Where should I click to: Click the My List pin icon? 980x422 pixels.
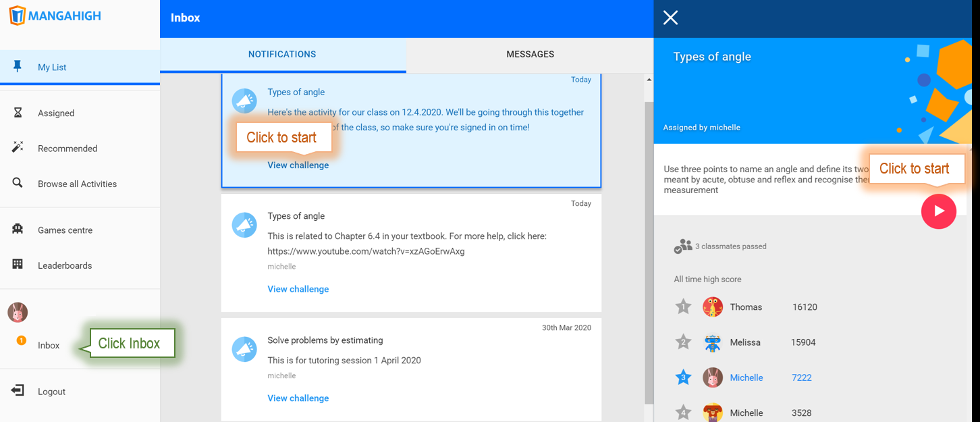pyautogui.click(x=18, y=66)
